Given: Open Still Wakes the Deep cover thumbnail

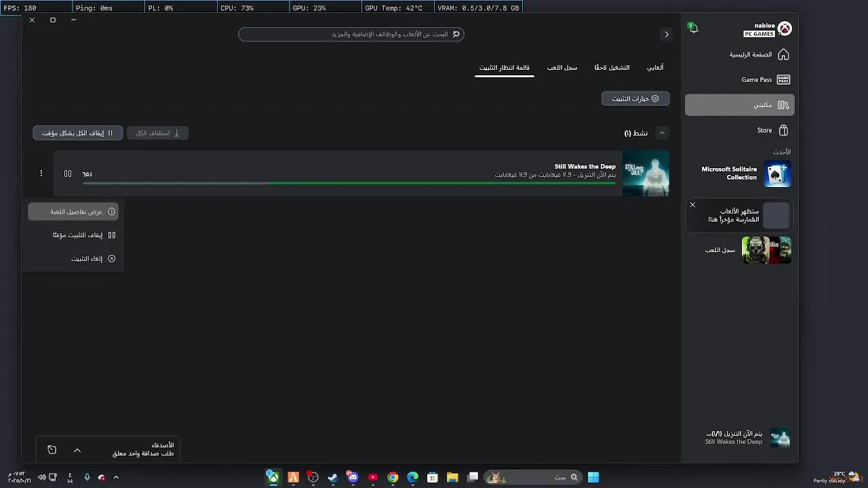Looking at the screenshot, I should [646, 174].
